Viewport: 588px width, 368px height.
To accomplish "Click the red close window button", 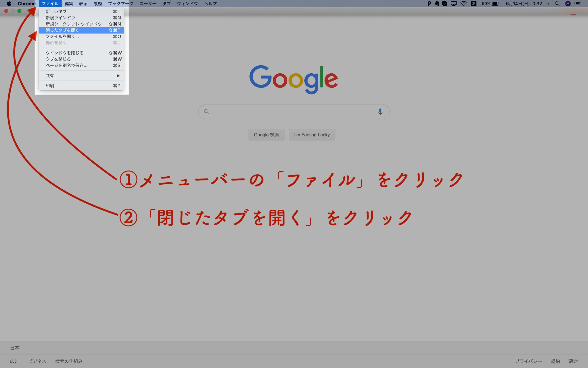I will click(x=6, y=11).
